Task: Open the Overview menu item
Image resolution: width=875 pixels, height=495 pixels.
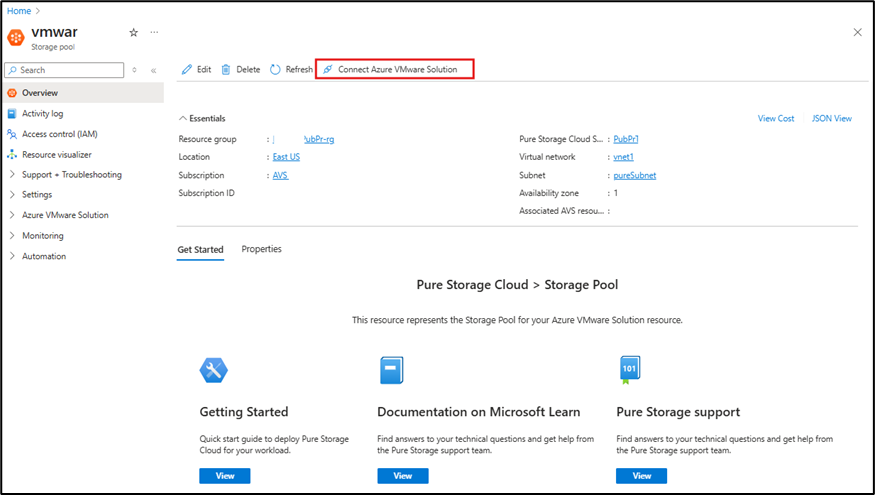Action: (x=83, y=93)
